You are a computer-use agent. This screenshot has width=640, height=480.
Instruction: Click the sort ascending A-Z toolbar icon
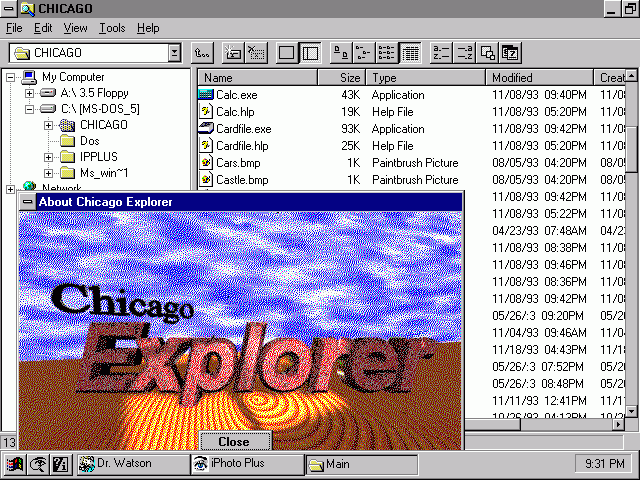[441, 53]
